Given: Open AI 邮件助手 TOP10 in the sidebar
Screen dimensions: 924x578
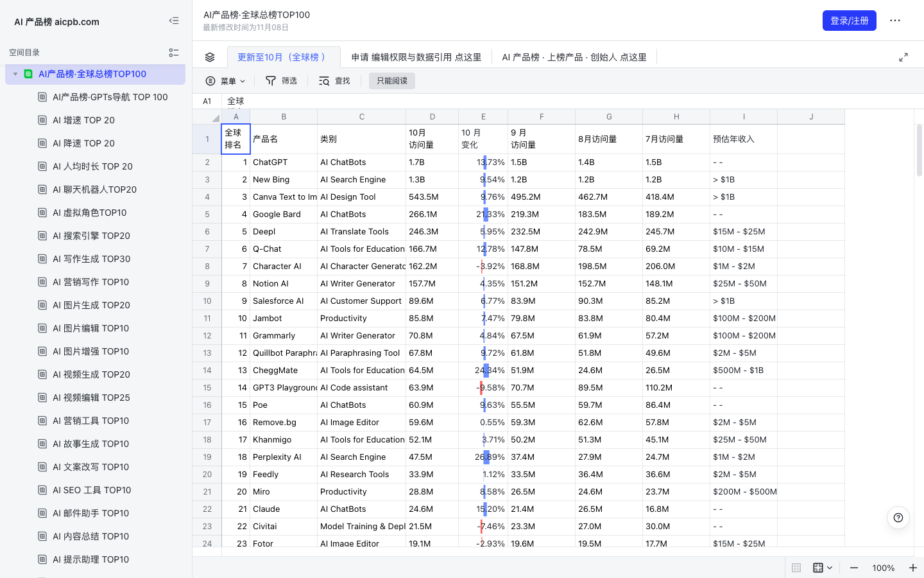Looking at the screenshot, I should [90, 513].
